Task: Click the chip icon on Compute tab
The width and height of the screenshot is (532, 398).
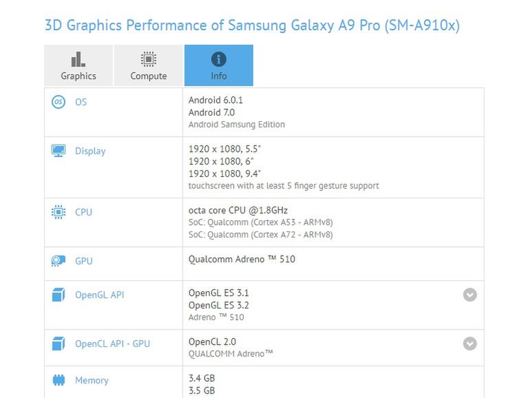Action: click(149, 59)
